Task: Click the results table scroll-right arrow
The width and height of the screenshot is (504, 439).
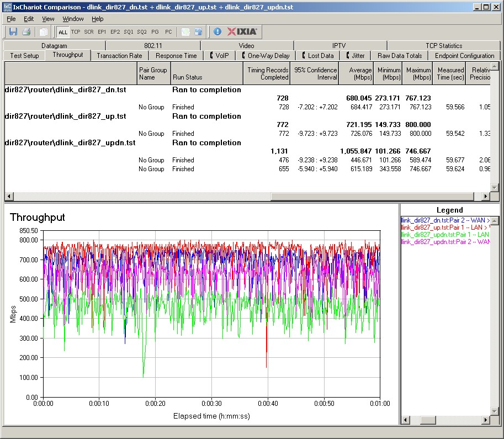Action: (485, 196)
